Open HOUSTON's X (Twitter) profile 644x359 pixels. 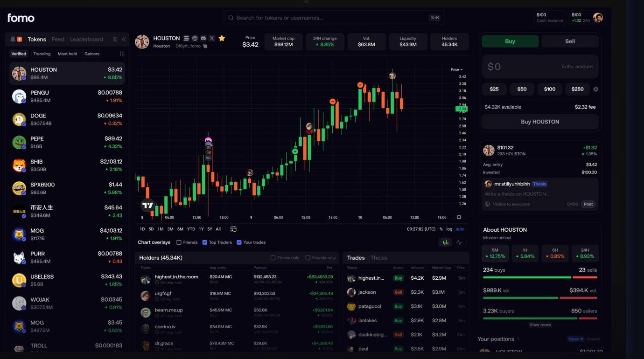coord(212,38)
